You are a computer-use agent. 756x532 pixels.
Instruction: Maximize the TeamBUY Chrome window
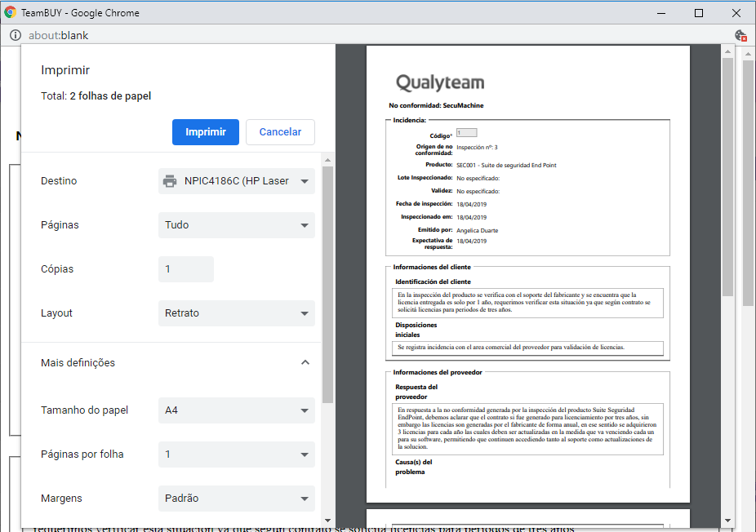tap(699, 13)
